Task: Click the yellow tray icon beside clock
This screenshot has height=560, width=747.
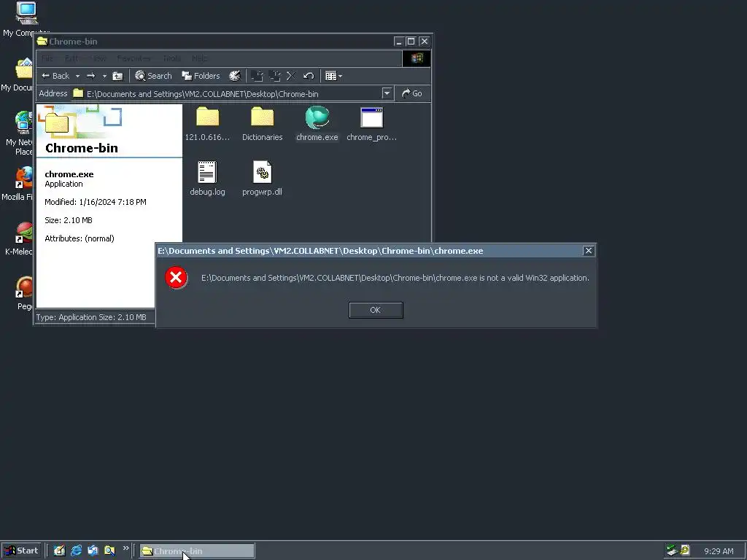Action: (685, 551)
